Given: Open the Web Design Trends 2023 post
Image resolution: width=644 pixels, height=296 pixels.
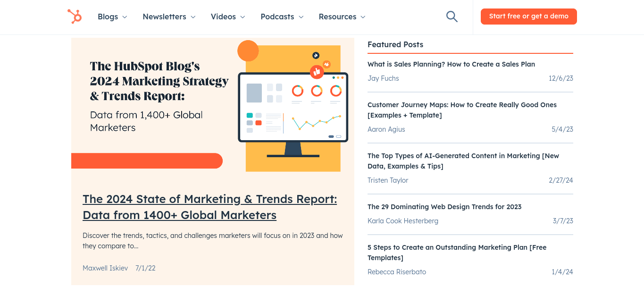Looking at the screenshot, I should [x=444, y=206].
